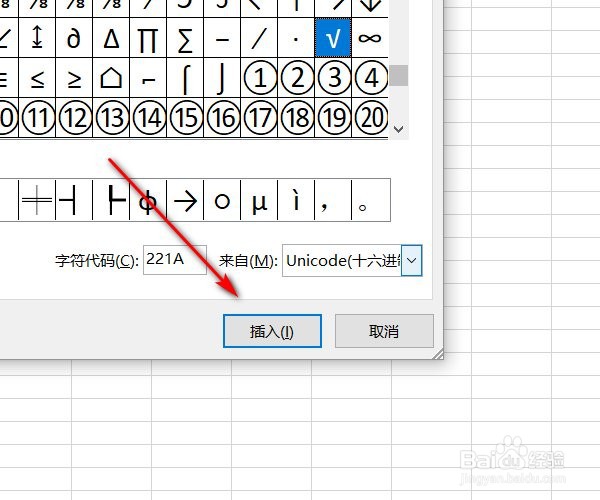The width and height of the screenshot is (600, 500).
Task: Click the symbol list scrollbar thumb
Action: pos(398,75)
